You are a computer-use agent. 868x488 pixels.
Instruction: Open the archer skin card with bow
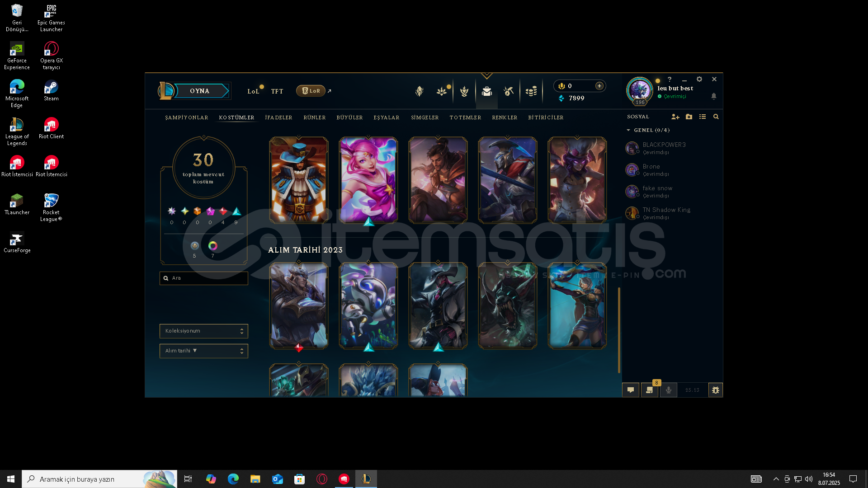pyautogui.click(x=577, y=305)
